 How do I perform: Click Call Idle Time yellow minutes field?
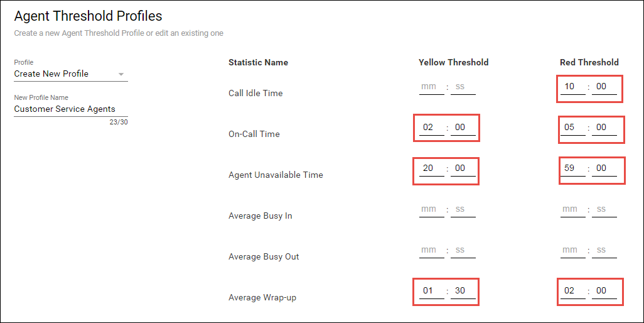pos(431,87)
